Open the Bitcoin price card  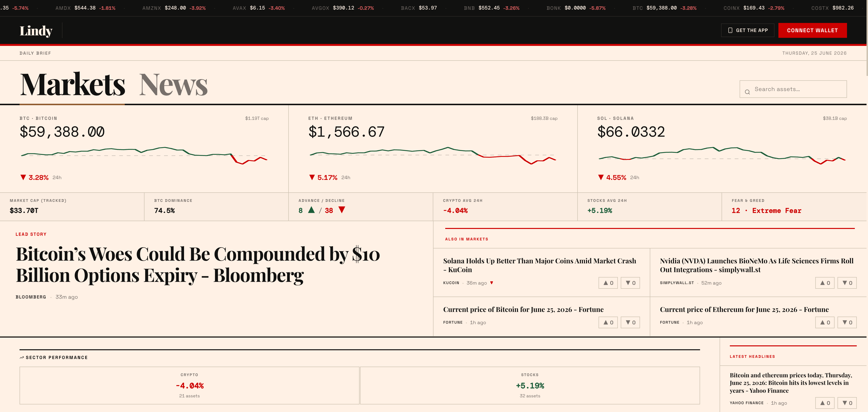pyautogui.click(x=144, y=149)
